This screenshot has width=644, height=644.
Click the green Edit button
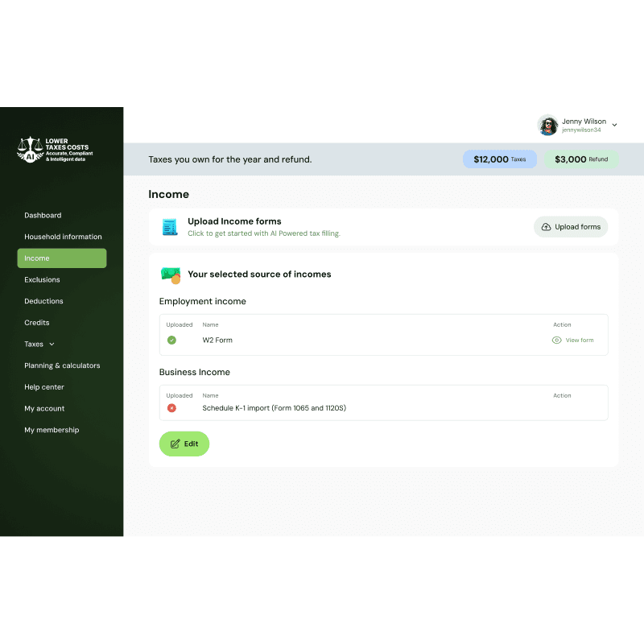coord(184,444)
